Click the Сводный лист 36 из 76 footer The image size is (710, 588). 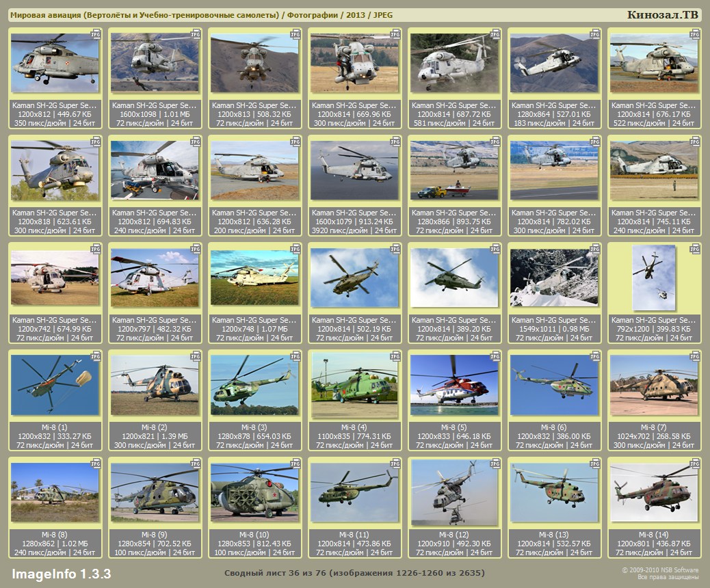(x=354, y=573)
